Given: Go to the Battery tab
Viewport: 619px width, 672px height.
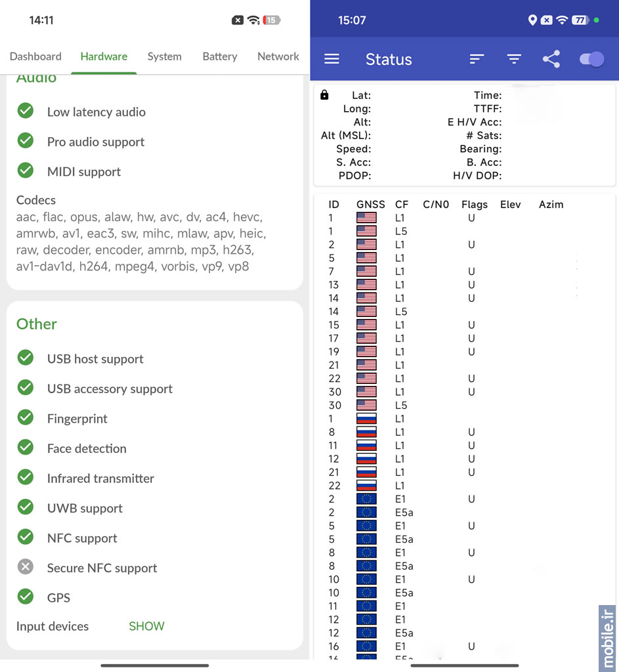Looking at the screenshot, I should pyautogui.click(x=219, y=56).
